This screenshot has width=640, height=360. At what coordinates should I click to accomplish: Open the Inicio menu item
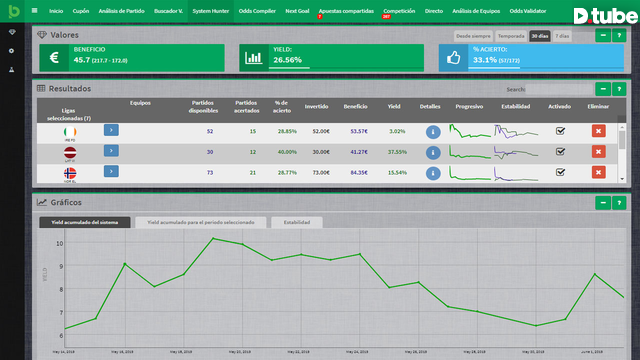(x=56, y=11)
